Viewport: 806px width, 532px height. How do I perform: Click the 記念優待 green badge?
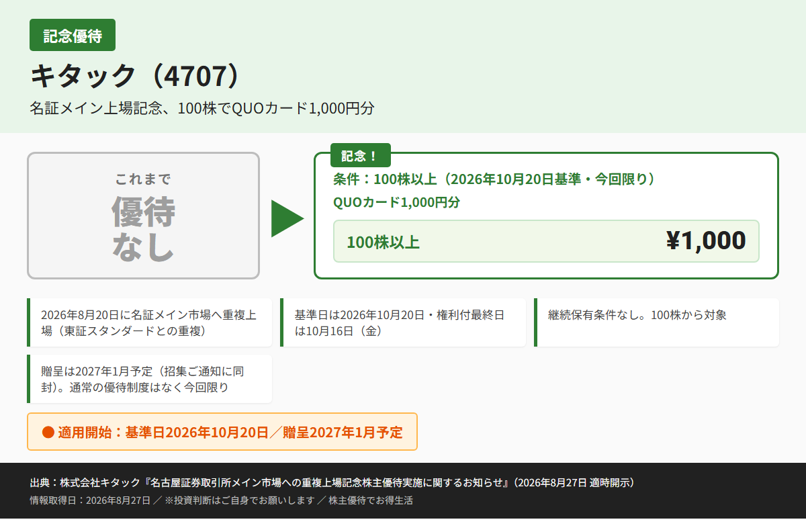click(x=73, y=35)
